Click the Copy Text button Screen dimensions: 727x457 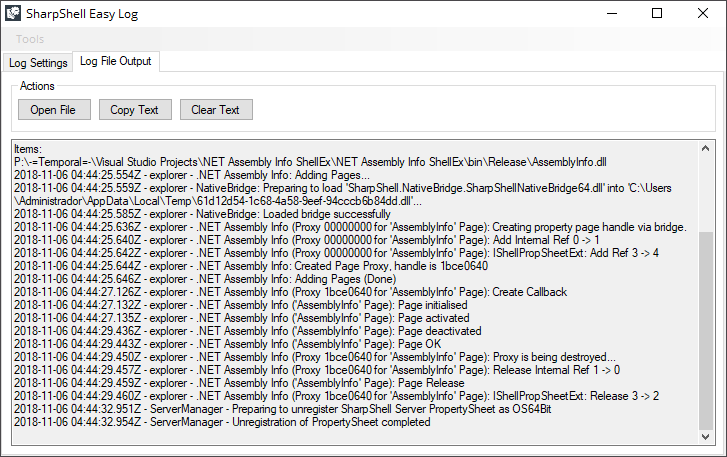click(x=135, y=110)
